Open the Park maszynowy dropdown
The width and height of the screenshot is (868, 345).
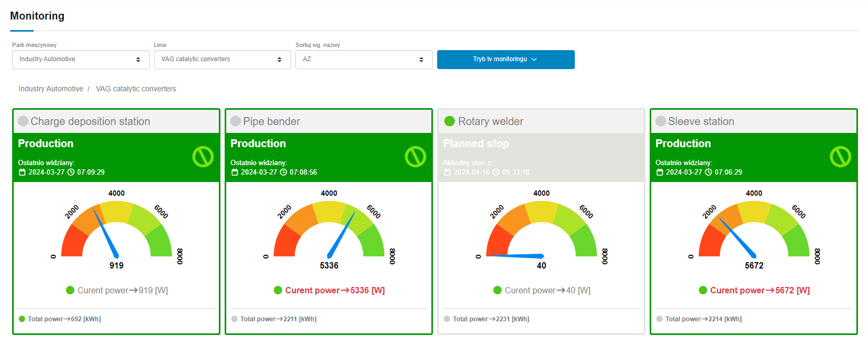point(81,60)
